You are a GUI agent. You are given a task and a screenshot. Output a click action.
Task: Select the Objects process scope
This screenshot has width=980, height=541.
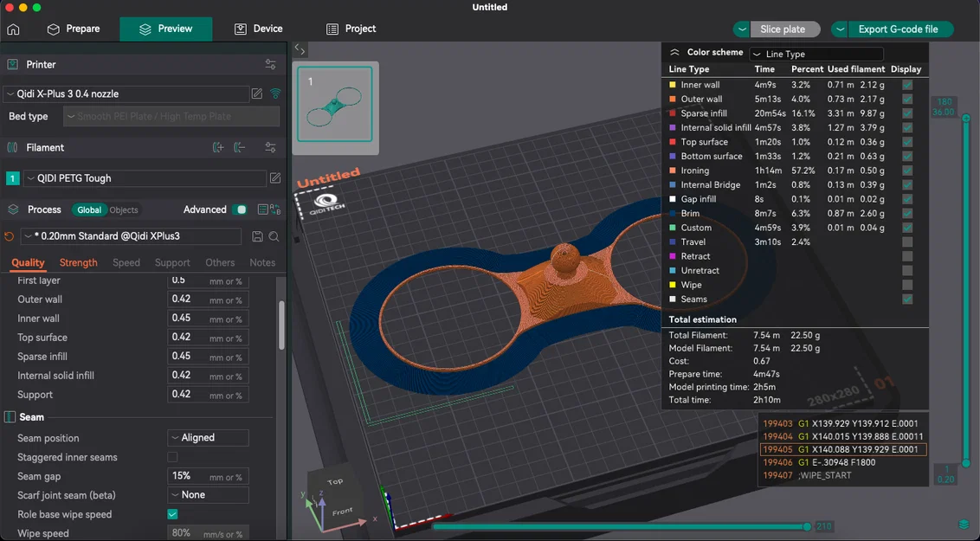(x=124, y=209)
